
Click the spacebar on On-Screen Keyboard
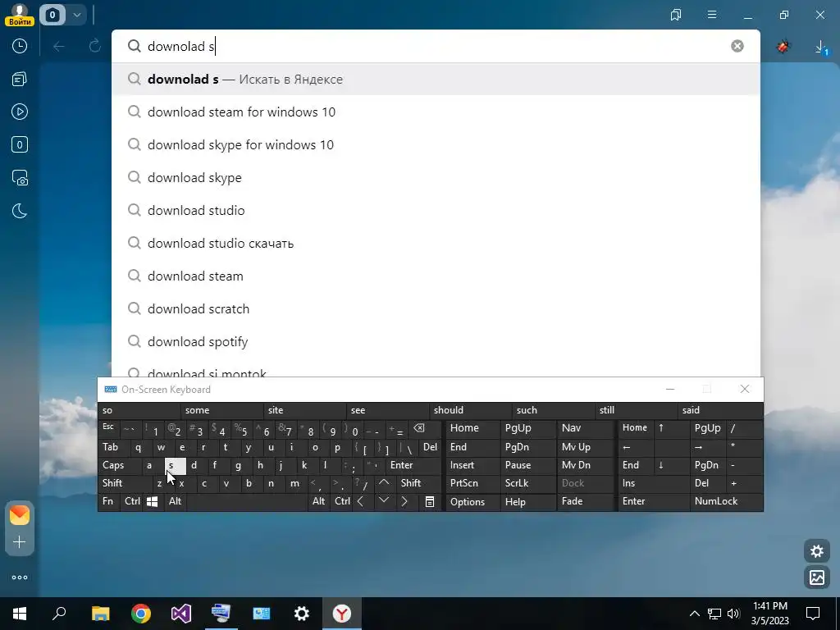click(x=248, y=501)
